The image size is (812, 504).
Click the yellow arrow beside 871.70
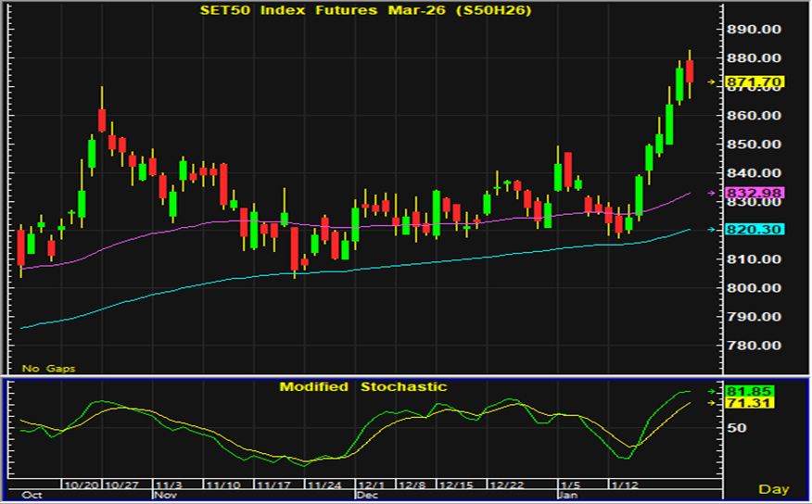coord(712,82)
